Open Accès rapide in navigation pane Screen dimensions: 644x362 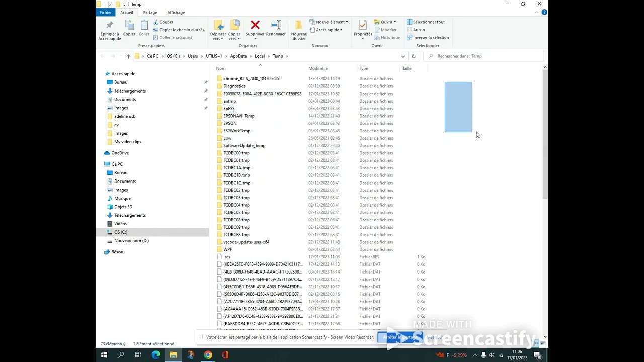point(123,74)
